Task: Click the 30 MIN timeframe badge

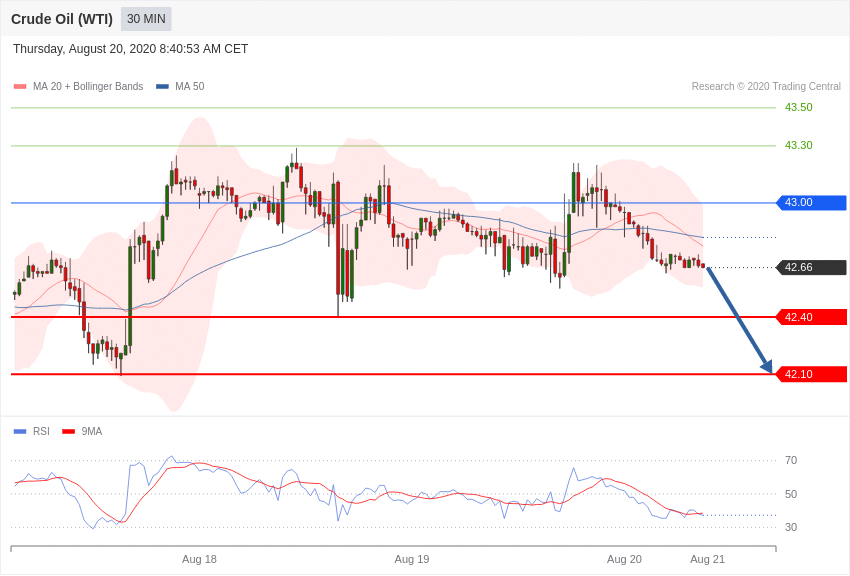Action: point(146,19)
